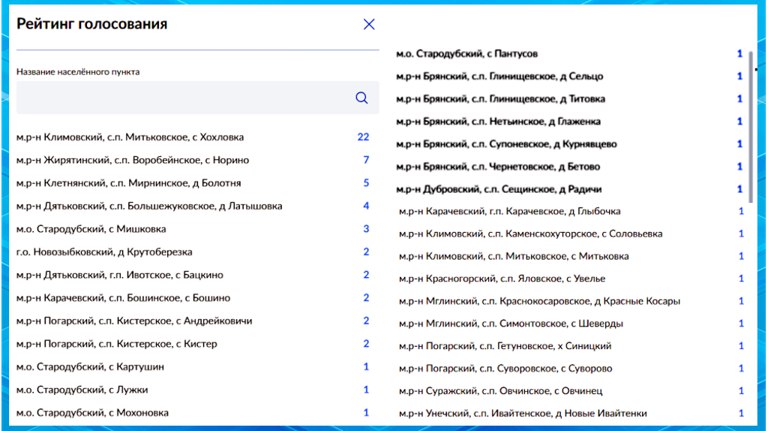Click vote count 4 for Латышовка

pyautogui.click(x=366, y=206)
